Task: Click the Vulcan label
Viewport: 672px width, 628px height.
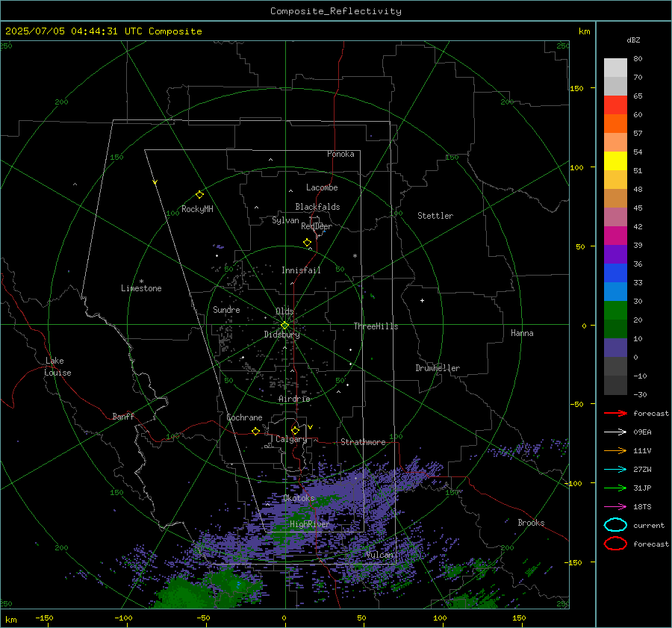Action: pos(379,555)
